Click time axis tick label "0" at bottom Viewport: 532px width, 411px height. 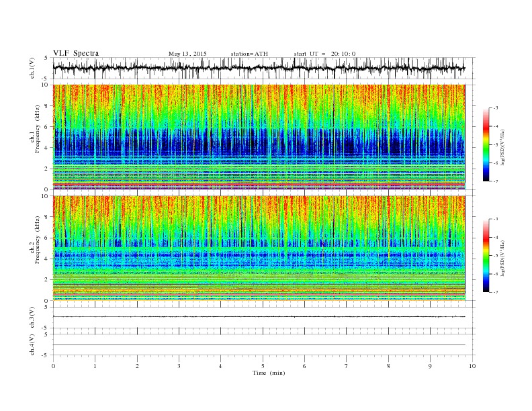53,366
